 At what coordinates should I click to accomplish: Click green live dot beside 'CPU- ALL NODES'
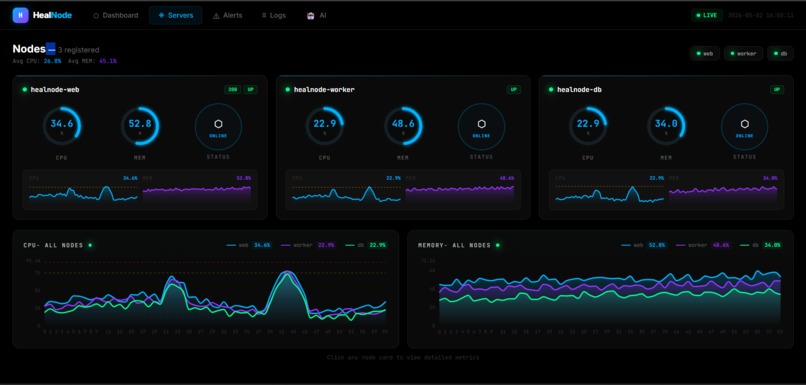tap(90, 245)
